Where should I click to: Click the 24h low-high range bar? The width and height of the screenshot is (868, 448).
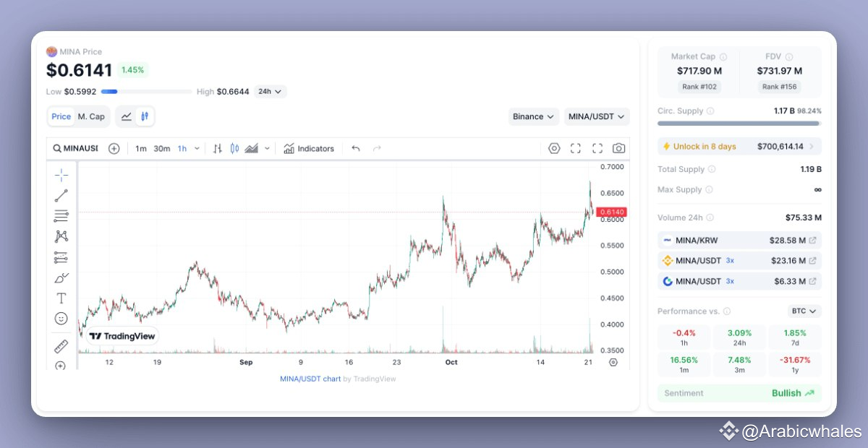pos(146,92)
